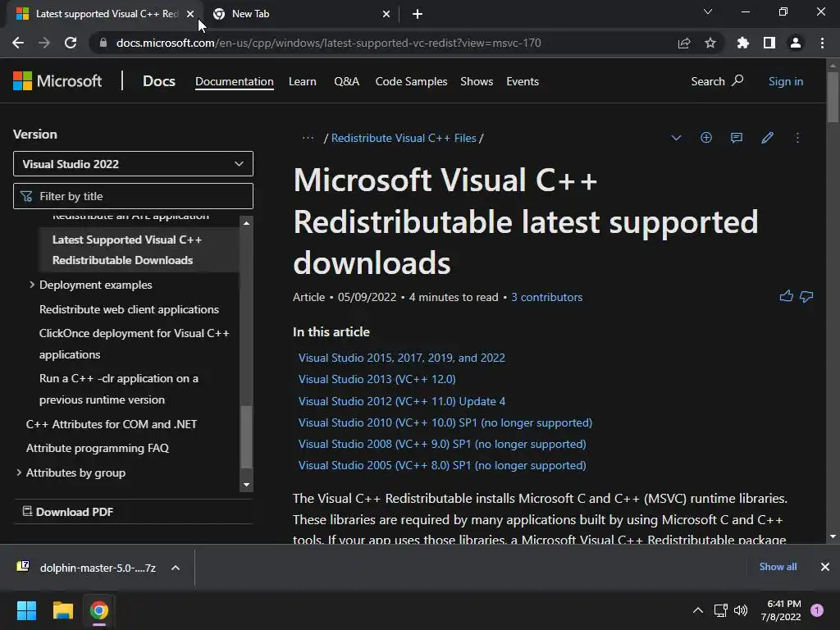Open the Learn menu item

(302, 81)
